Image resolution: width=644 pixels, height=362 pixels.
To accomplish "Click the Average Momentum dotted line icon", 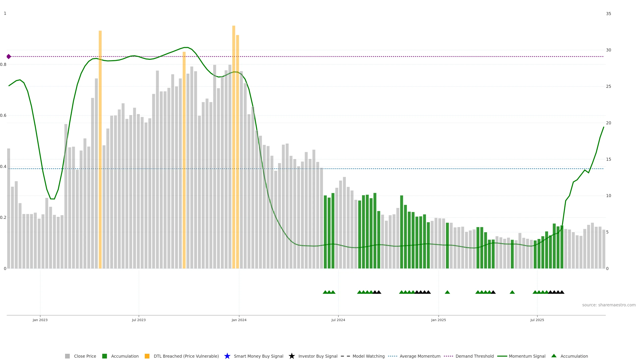I will coord(392,356).
